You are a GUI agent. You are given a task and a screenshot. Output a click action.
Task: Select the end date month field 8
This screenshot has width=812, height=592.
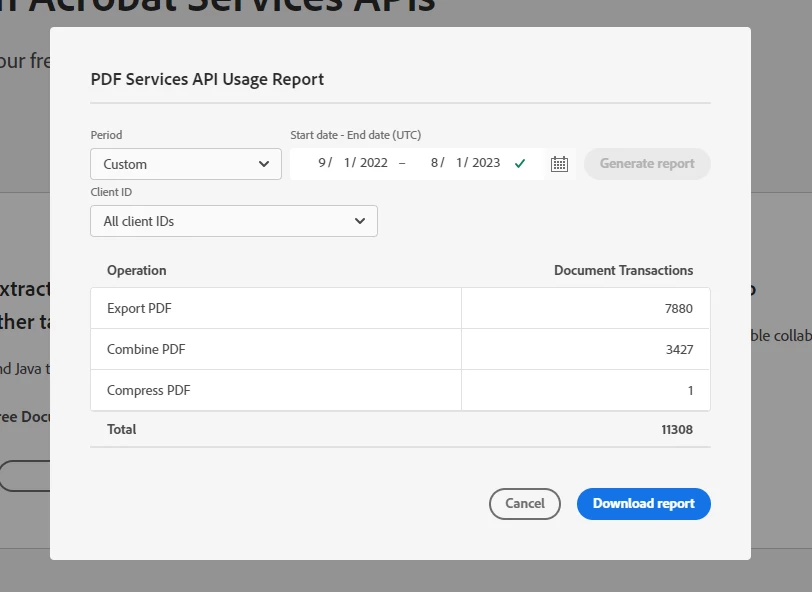(x=434, y=163)
